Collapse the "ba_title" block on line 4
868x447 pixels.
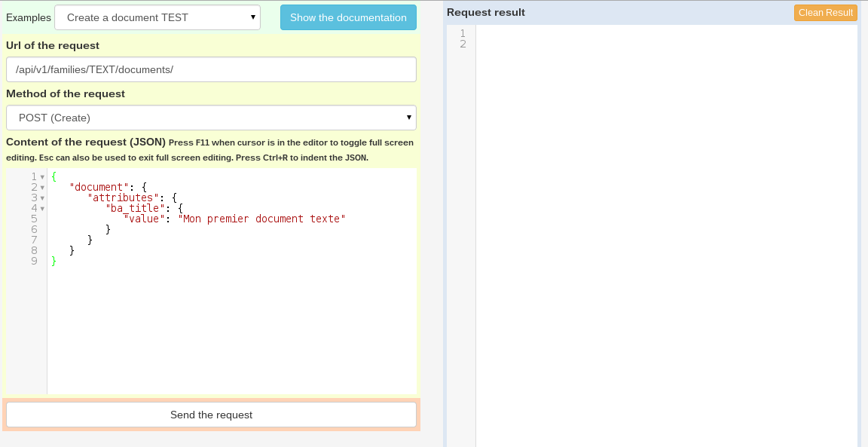point(43,209)
